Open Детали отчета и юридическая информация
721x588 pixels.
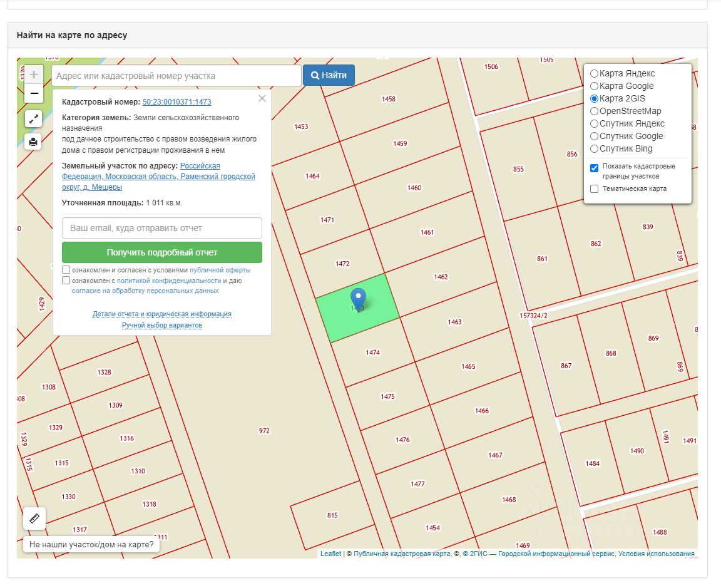click(x=162, y=314)
